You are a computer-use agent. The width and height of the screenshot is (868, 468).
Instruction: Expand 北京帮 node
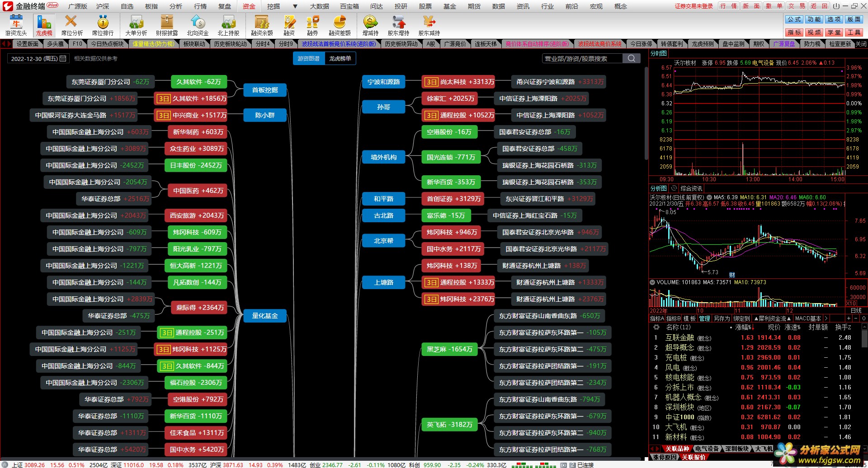click(383, 241)
